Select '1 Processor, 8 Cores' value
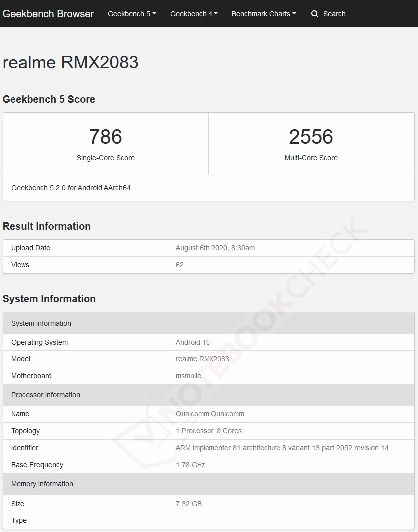This screenshot has width=418, height=532. (209, 431)
